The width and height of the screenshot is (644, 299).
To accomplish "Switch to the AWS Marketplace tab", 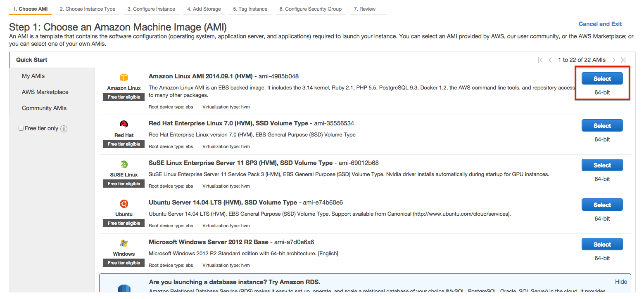I will click(x=52, y=92).
